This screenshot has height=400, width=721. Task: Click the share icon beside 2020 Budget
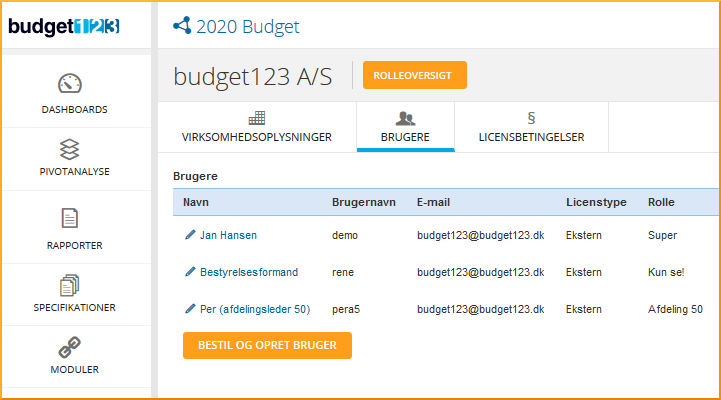[x=181, y=26]
